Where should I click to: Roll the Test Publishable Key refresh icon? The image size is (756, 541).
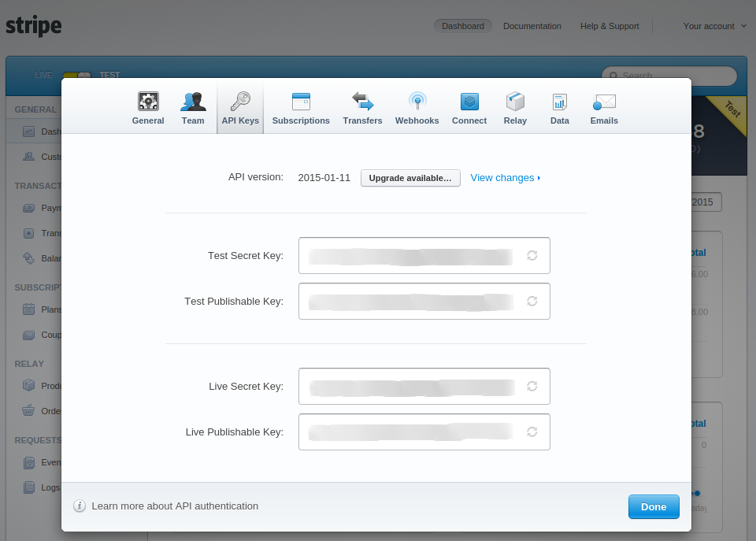coord(532,301)
